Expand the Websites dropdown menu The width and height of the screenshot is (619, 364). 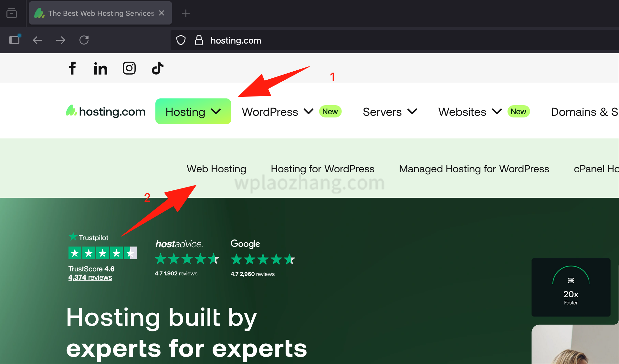470,112
